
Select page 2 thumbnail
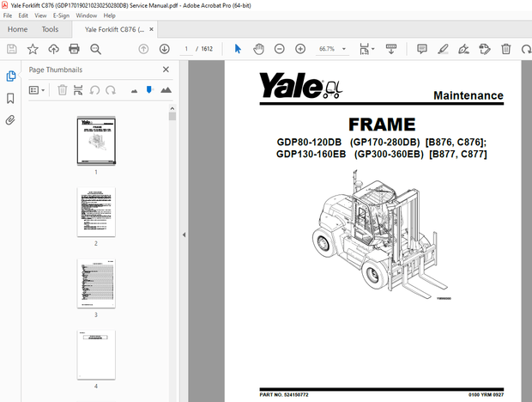[x=96, y=212]
